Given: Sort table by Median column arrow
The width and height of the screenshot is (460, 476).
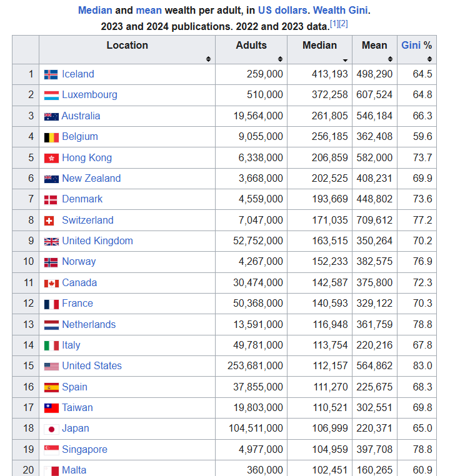Looking at the screenshot, I should point(345,60).
